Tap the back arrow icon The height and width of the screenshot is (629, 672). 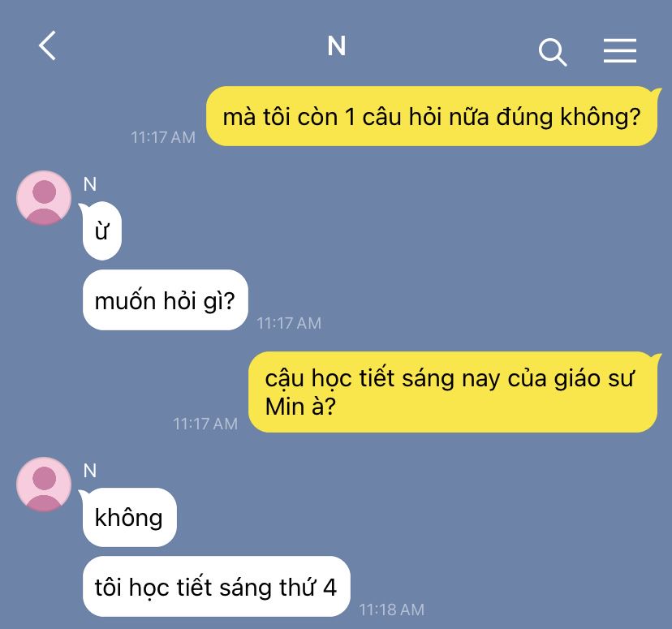pos(48,45)
